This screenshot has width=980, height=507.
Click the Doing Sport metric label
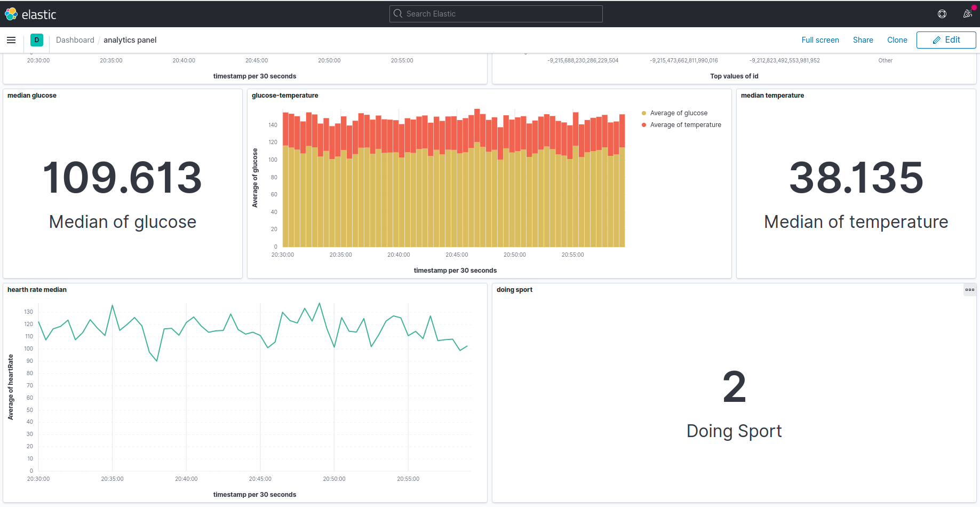(x=734, y=431)
